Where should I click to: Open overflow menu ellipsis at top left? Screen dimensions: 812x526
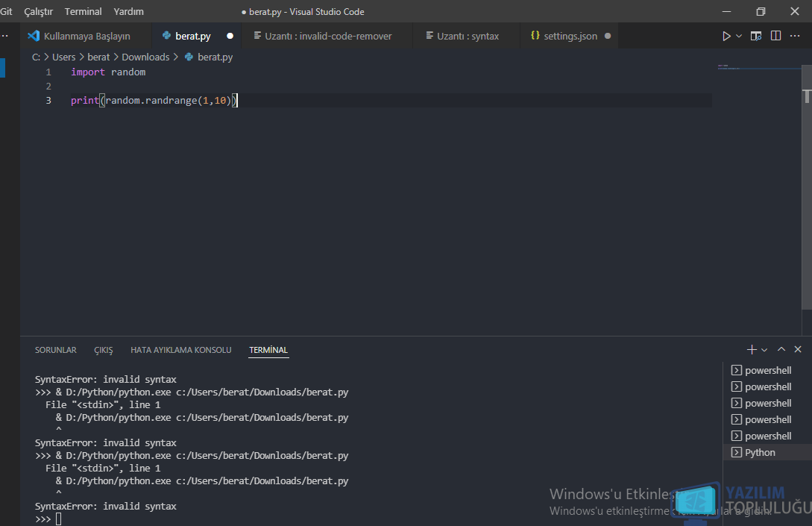[x=4, y=36]
